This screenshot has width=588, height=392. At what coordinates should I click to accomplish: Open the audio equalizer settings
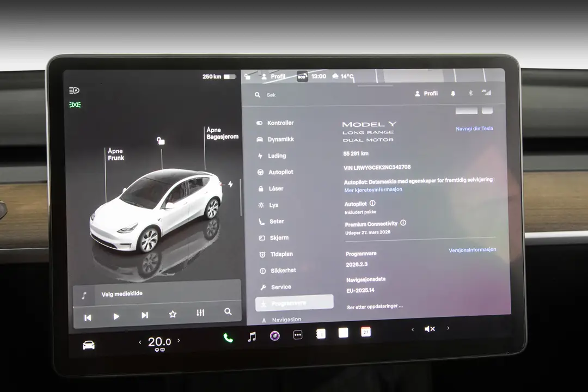pyautogui.click(x=200, y=313)
